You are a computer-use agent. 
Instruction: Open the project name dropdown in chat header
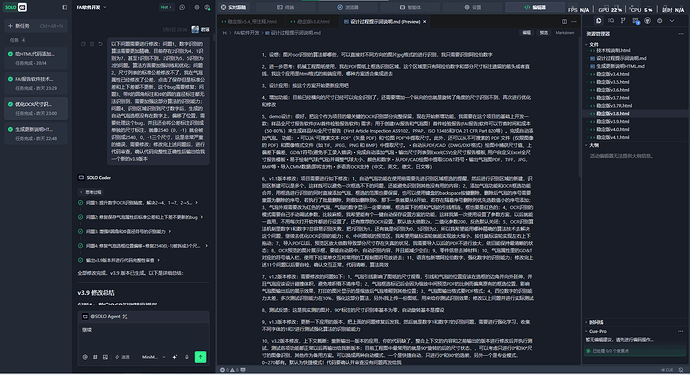click(92, 7)
